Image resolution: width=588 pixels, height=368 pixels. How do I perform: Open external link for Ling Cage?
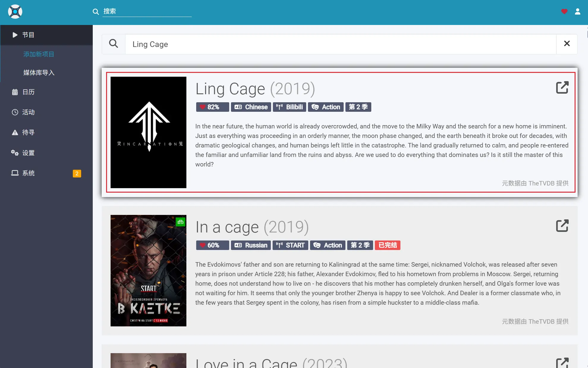tap(562, 87)
